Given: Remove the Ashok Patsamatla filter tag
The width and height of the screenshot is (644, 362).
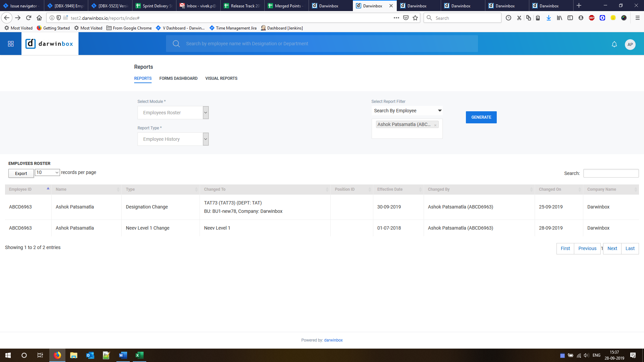Looking at the screenshot, I should click(435, 125).
